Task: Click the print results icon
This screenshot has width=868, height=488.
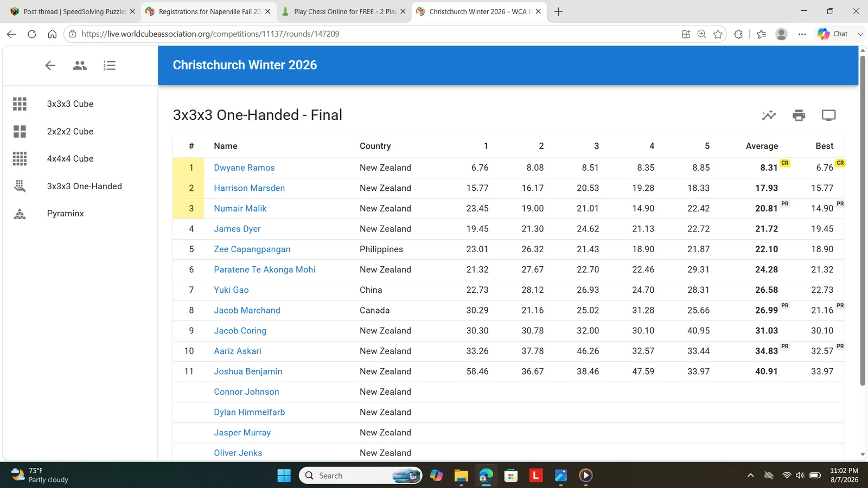Action: pos(799,115)
